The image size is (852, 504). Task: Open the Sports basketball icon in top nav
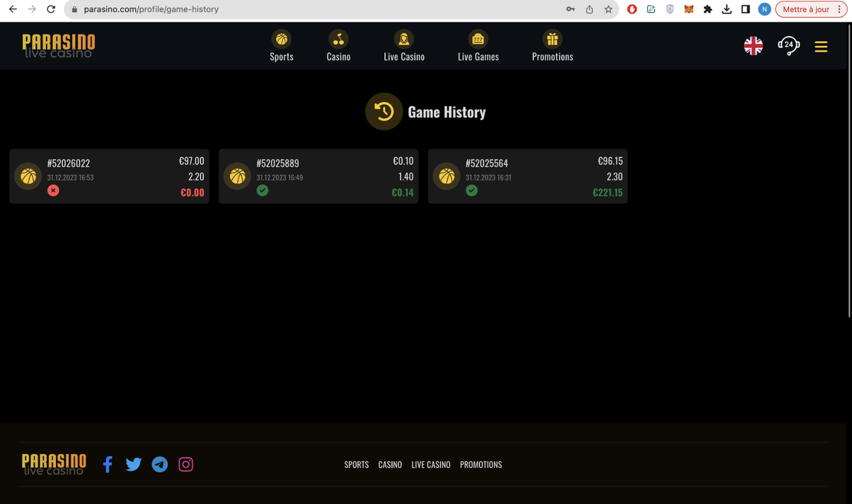(x=281, y=39)
